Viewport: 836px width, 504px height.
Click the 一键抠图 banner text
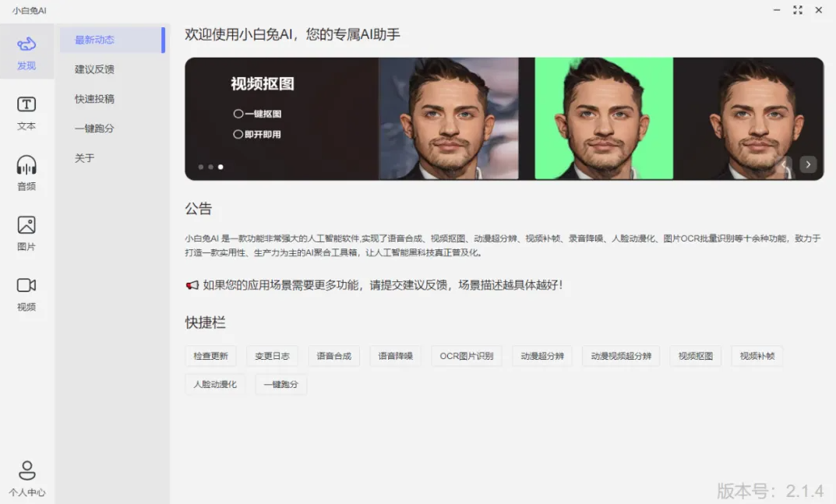[x=257, y=114]
